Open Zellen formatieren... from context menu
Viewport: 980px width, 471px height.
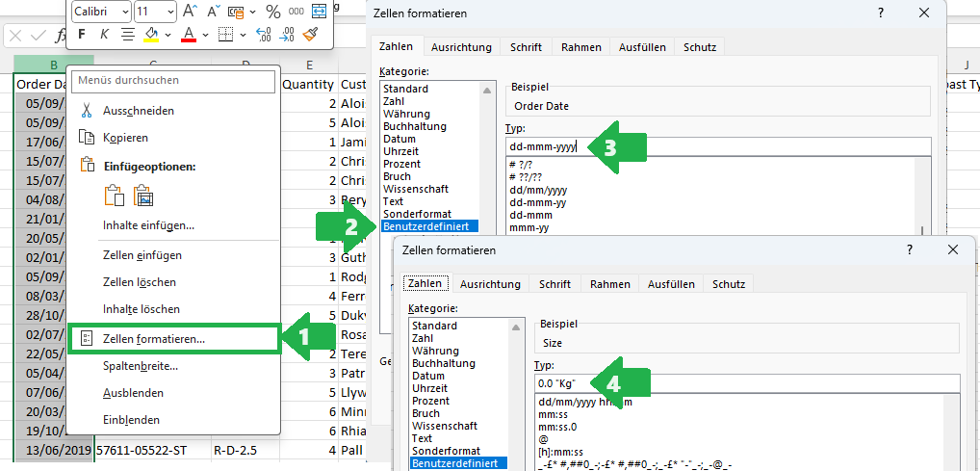tap(173, 339)
